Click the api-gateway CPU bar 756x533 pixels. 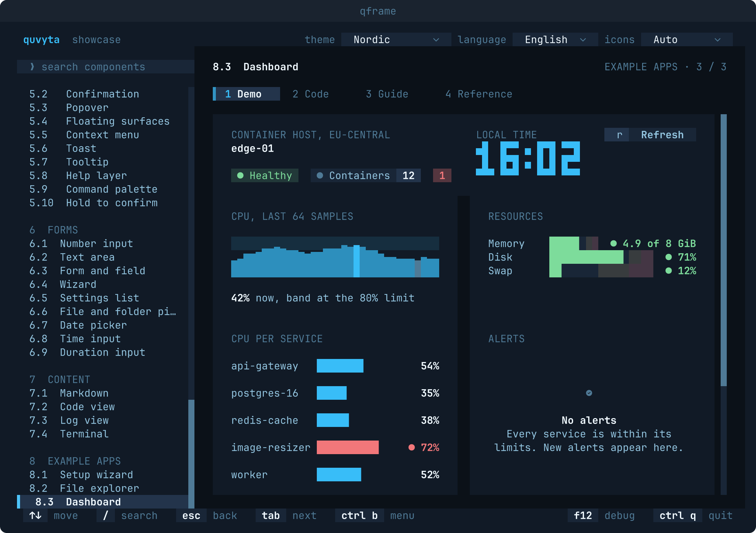coord(340,366)
